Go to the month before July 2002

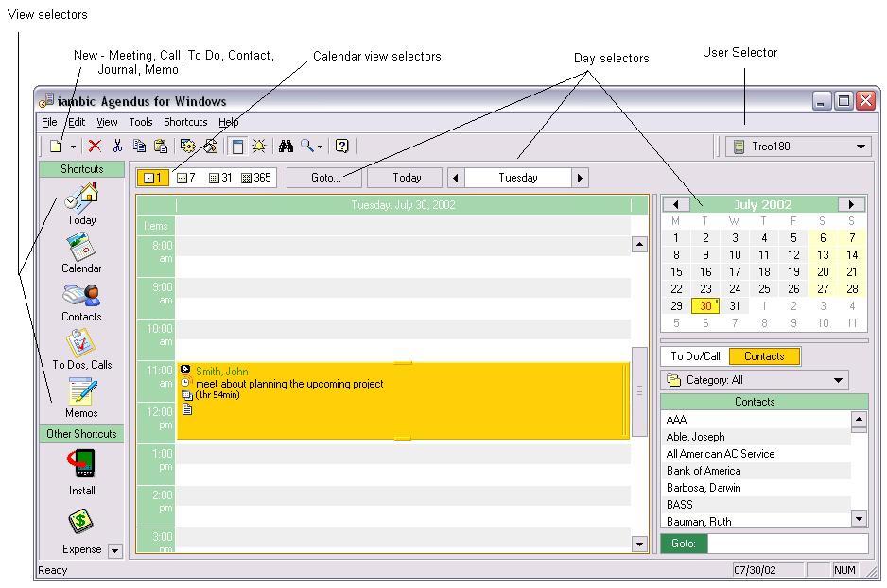coord(676,204)
